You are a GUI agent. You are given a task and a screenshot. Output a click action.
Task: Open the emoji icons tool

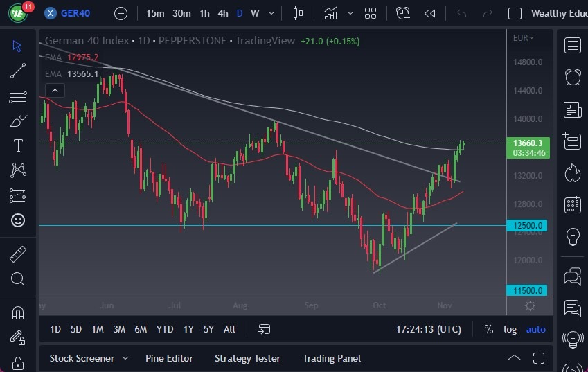click(x=17, y=220)
